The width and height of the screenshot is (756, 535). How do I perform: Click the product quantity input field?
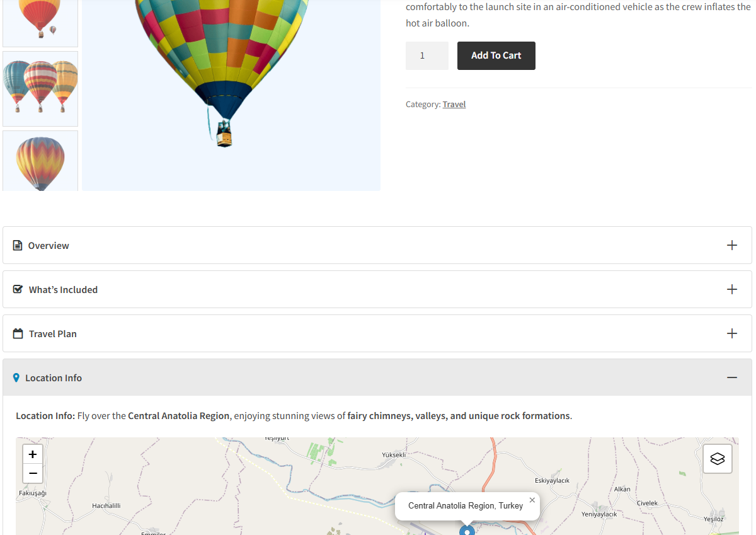[427, 55]
